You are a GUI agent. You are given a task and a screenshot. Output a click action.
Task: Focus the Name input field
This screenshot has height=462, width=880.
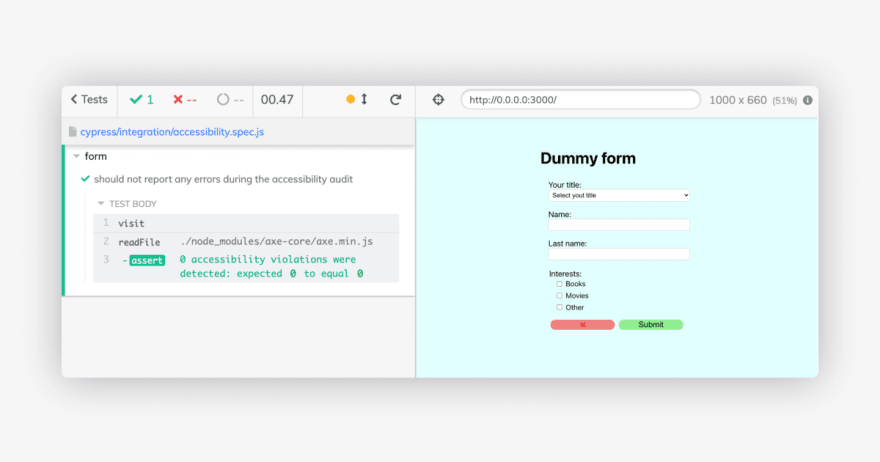point(619,225)
